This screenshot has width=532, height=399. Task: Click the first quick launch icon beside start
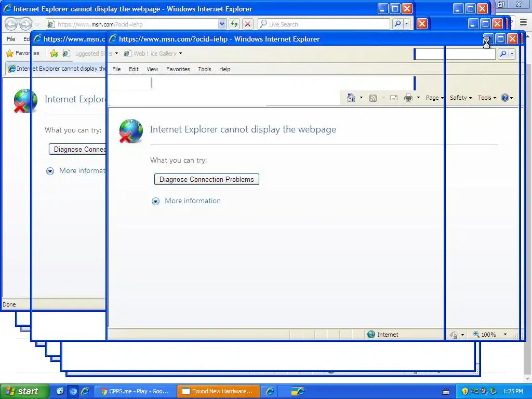[60, 392]
